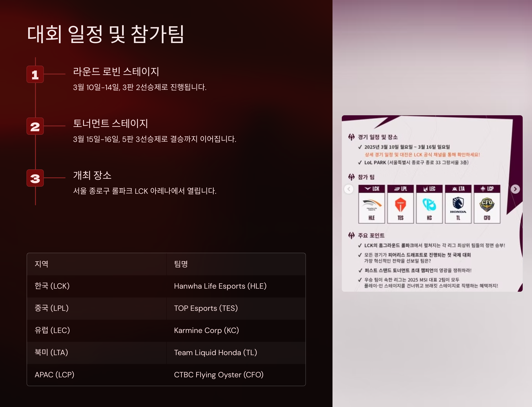Click the 팀명 table column header

click(x=181, y=264)
